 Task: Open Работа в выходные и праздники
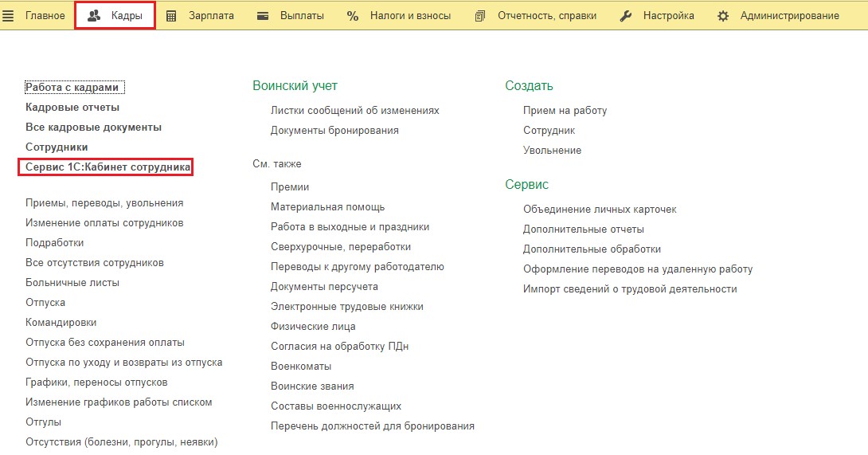(350, 227)
